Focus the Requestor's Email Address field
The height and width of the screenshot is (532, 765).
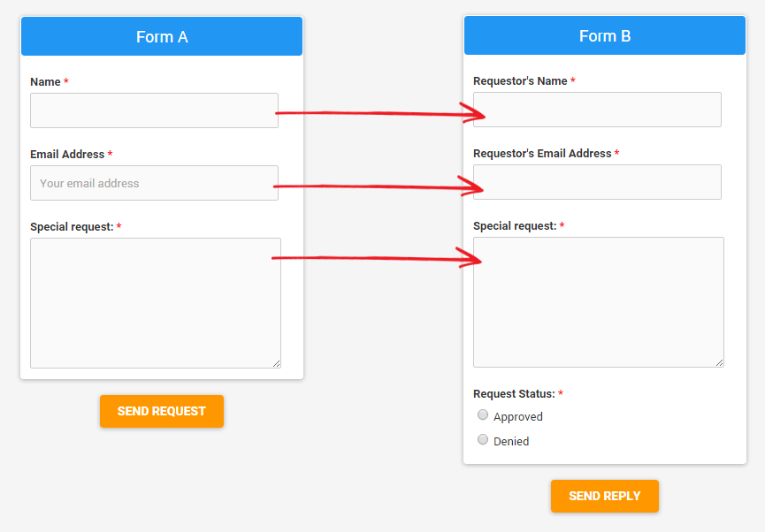coord(597,182)
